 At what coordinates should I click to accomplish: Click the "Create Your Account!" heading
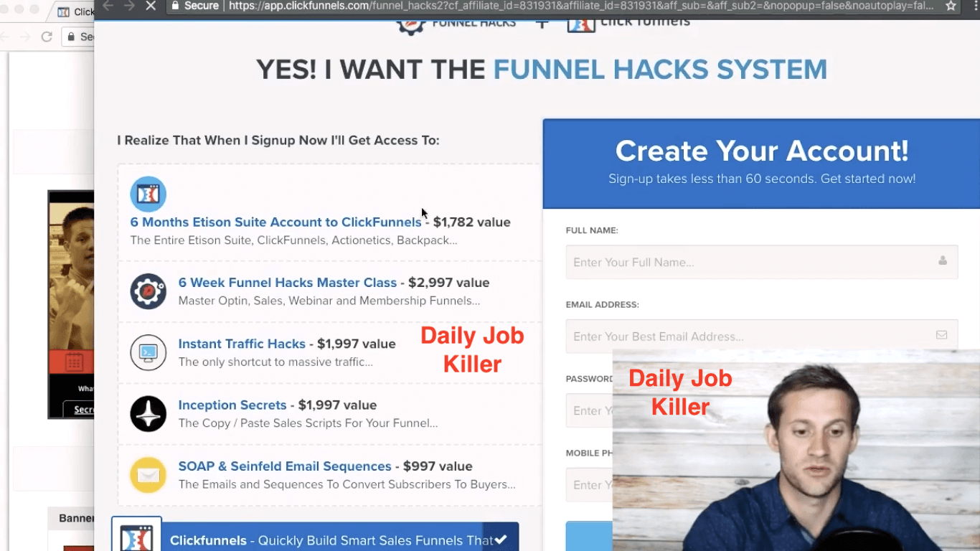[x=762, y=151]
